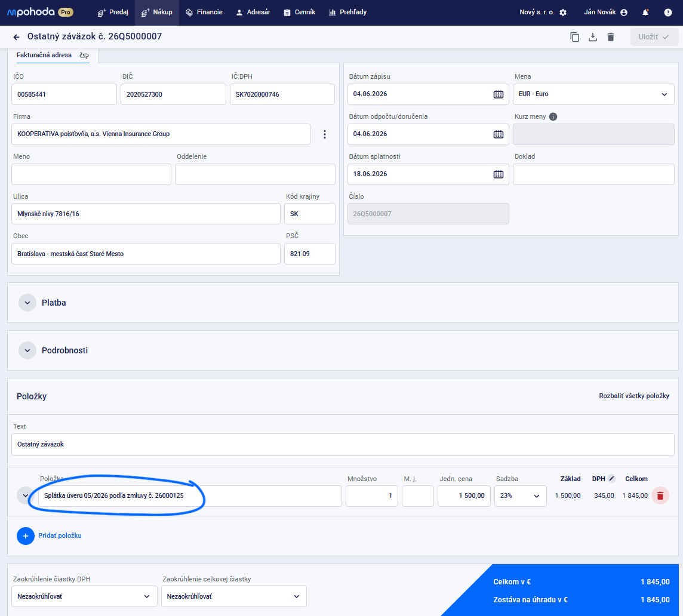Open calendar for Dátum zápisu
This screenshot has width=683, height=616.
coord(499,94)
